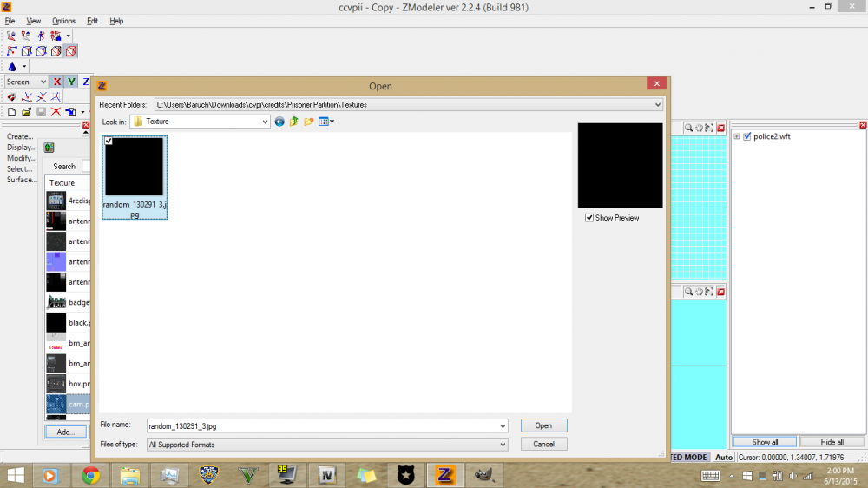Open the Options menu
Viewport: 868px width, 488px height.
pyautogui.click(x=63, y=21)
